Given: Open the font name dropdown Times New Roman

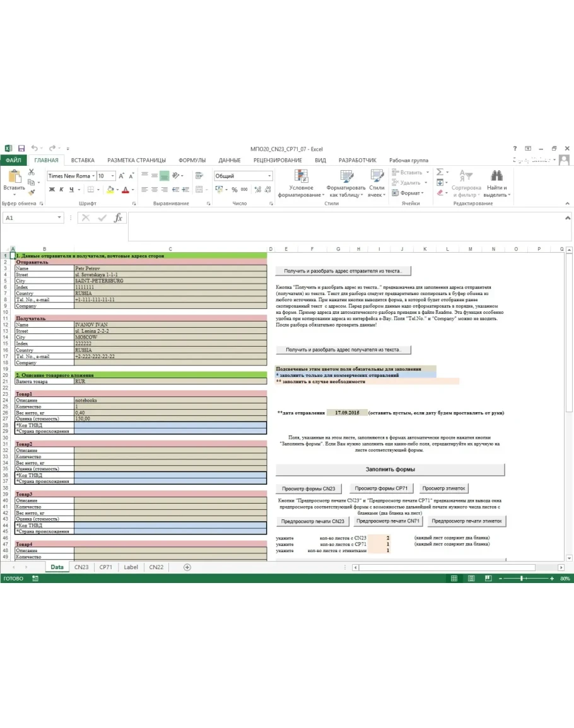Looking at the screenshot, I should pos(93,176).
